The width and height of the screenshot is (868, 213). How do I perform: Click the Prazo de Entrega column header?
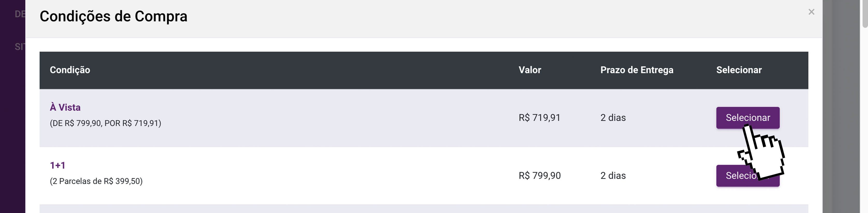pyautogui.click(x=636, y=70)
